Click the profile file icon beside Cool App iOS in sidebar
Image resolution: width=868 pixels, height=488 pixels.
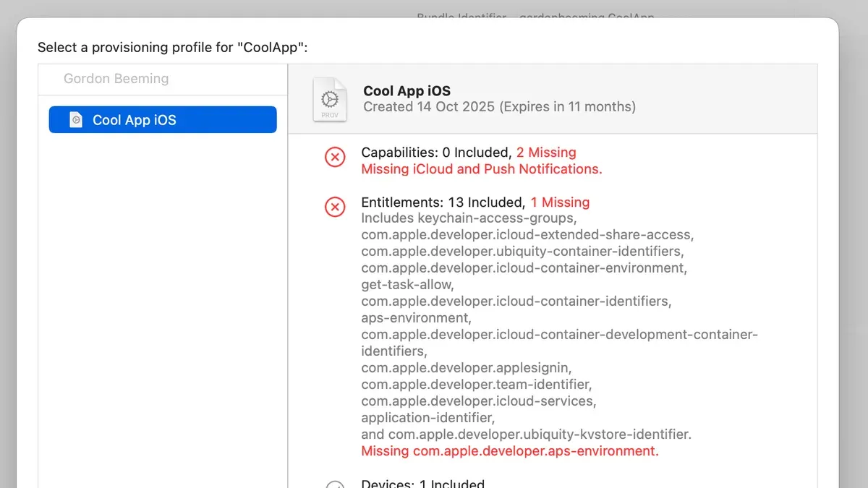(x=76, y=120)
